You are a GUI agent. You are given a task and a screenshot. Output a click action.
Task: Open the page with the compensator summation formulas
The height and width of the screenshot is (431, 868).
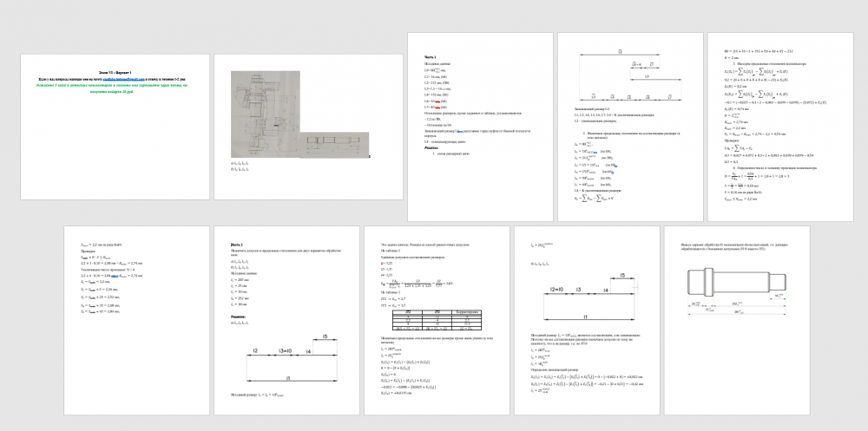coord(780,127)
